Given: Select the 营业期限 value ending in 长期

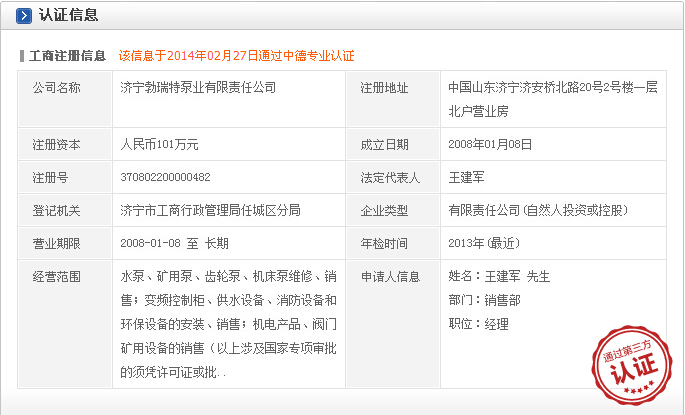Looking at the screenshot, I should coord(175,243).
